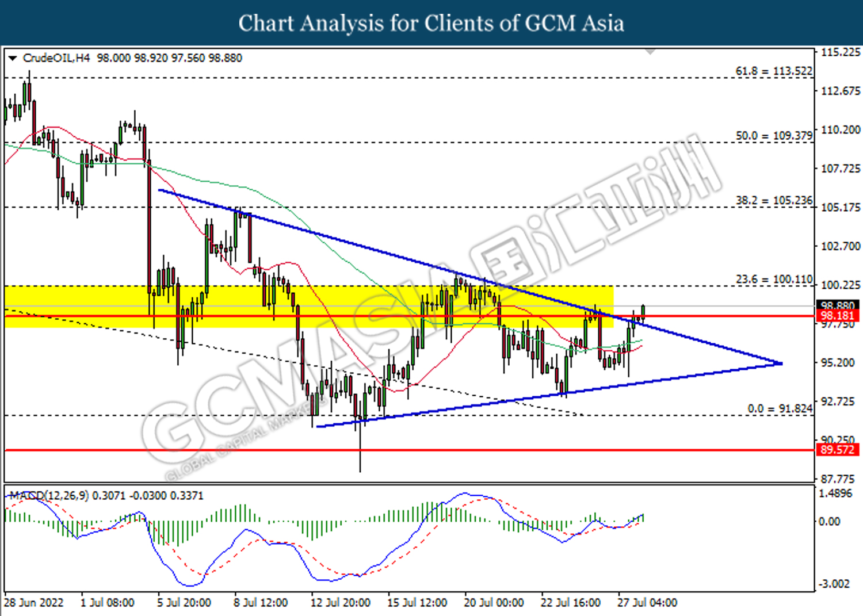Click the 110.200 price axis label

click(840, 129)
